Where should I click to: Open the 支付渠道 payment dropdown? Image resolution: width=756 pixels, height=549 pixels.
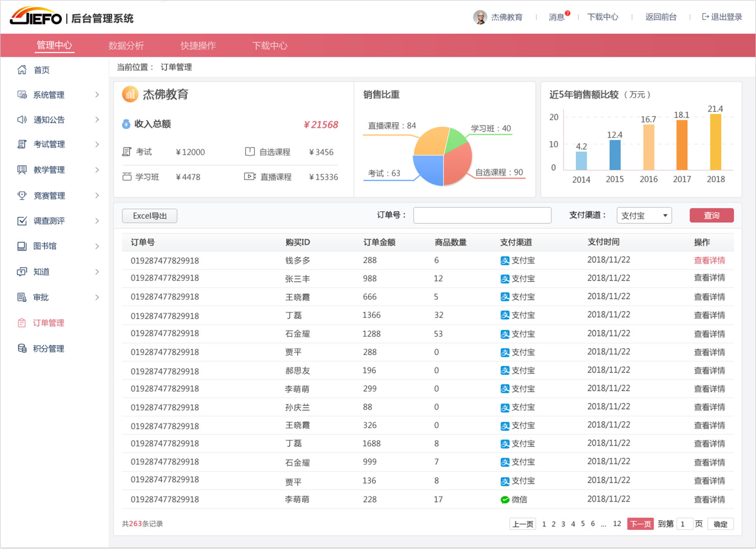coord(644,215)
